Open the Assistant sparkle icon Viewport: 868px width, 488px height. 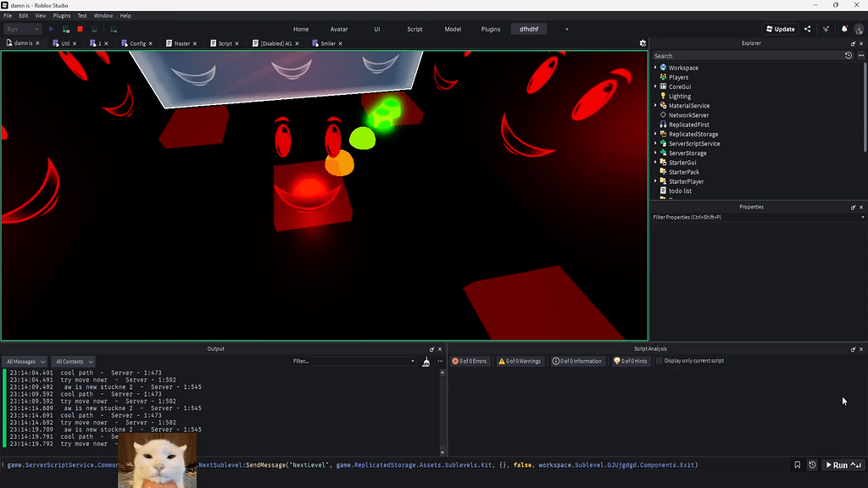[x=826, y=29]
